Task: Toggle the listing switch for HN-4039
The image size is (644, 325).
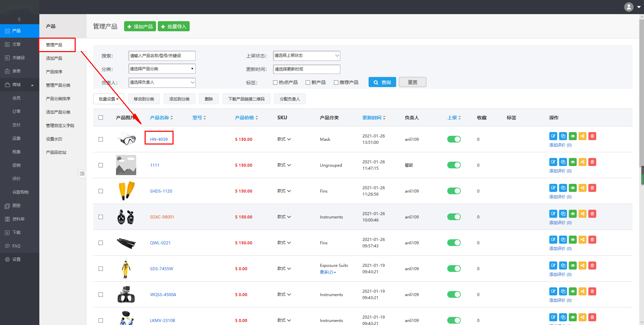Action: coord(454,139)
